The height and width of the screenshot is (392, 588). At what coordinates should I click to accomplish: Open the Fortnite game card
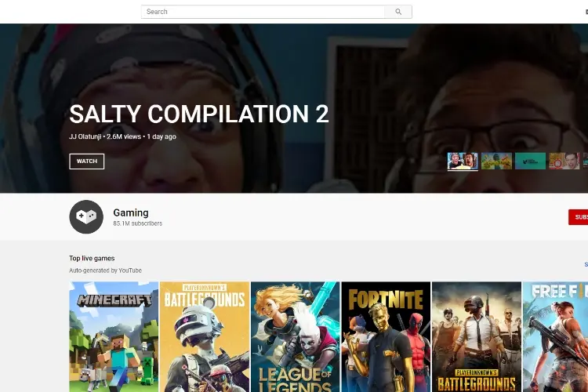tap(386, 337)
